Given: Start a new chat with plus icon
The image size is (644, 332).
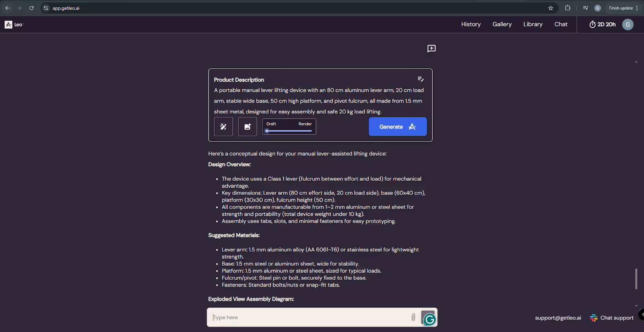Looking at the screenshot, I should (431, 49).
